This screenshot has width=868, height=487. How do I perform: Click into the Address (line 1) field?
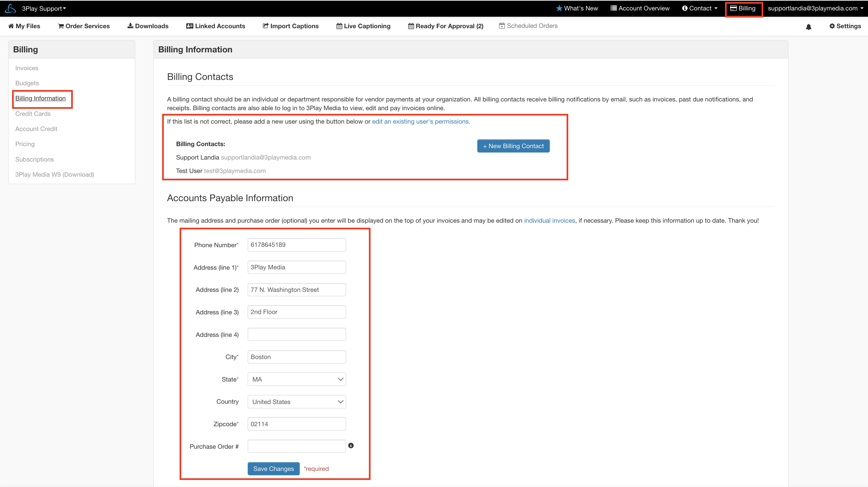point(296,267)
